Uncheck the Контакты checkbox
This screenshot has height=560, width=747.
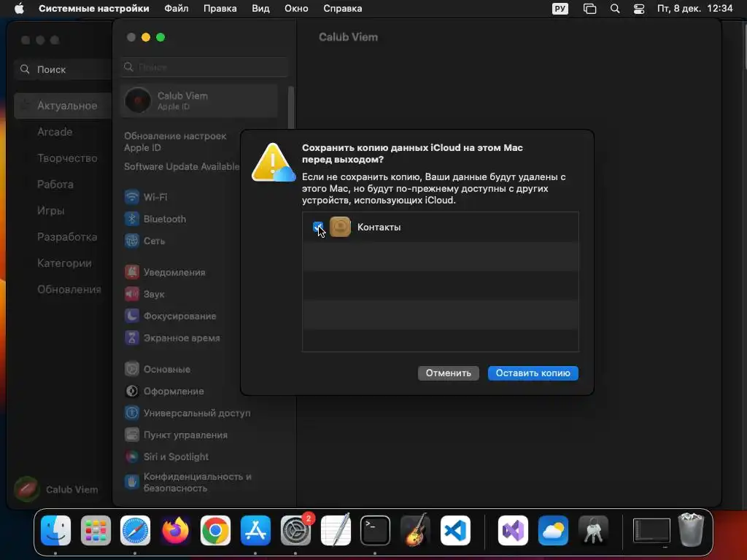318,227
